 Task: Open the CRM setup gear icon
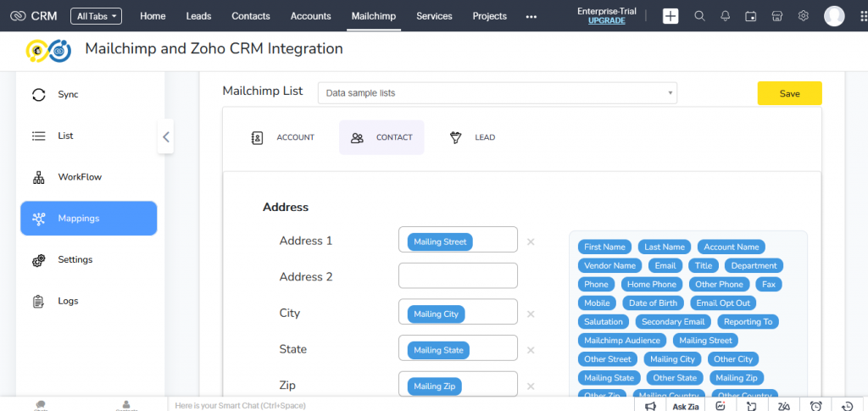point(804,16)
